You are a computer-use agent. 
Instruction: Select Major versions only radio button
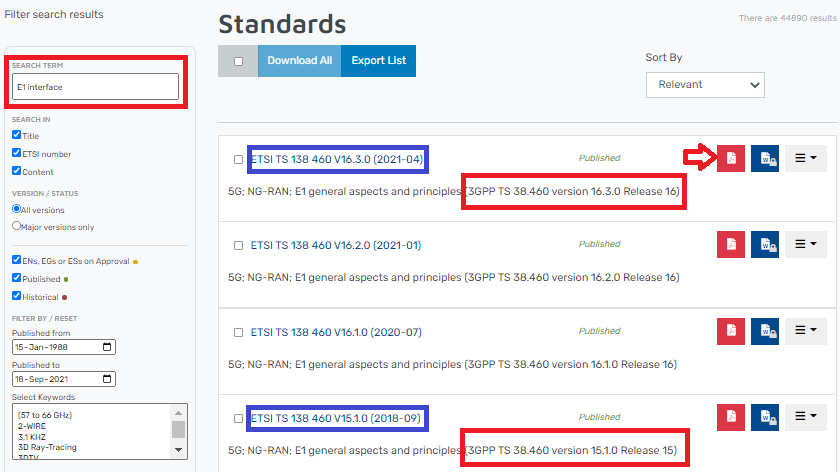click(16, 226)
